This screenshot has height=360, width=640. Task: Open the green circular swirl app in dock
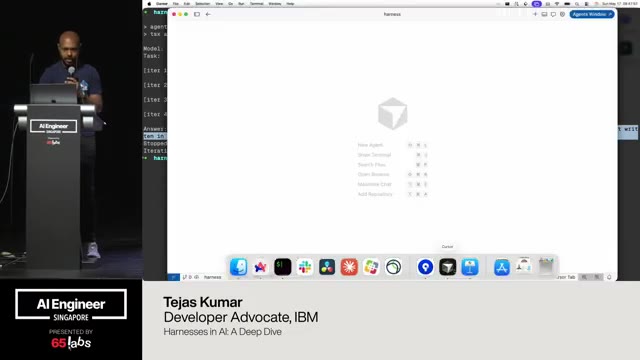pyautogui.click(x=393, y=267)
